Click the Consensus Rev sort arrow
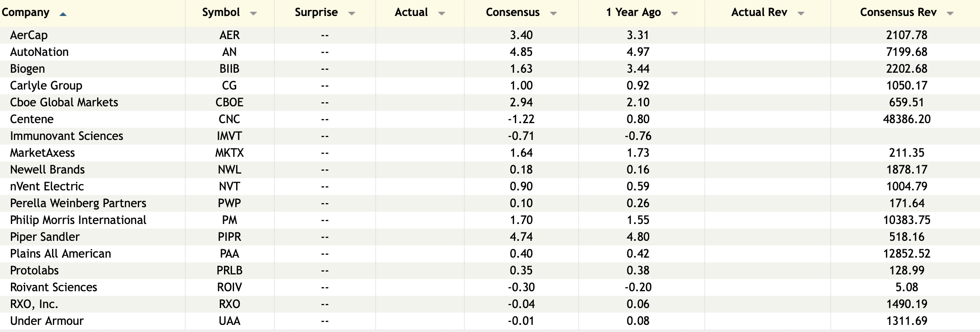 [950, 13]
